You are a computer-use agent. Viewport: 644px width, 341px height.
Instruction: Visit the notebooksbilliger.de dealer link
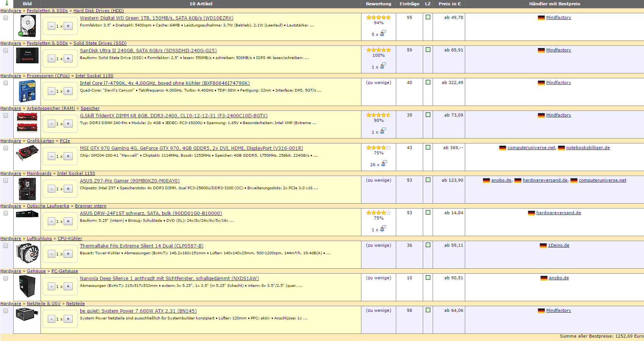pos(588,148)
